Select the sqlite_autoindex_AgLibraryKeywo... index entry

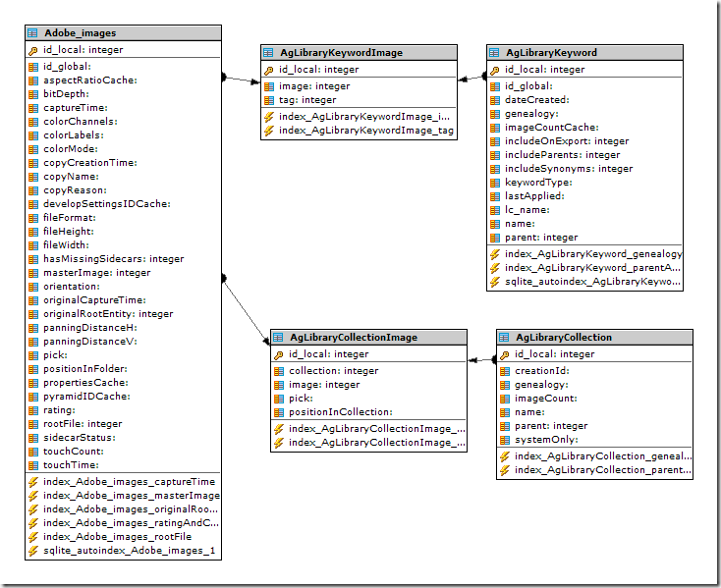(592, 282)
